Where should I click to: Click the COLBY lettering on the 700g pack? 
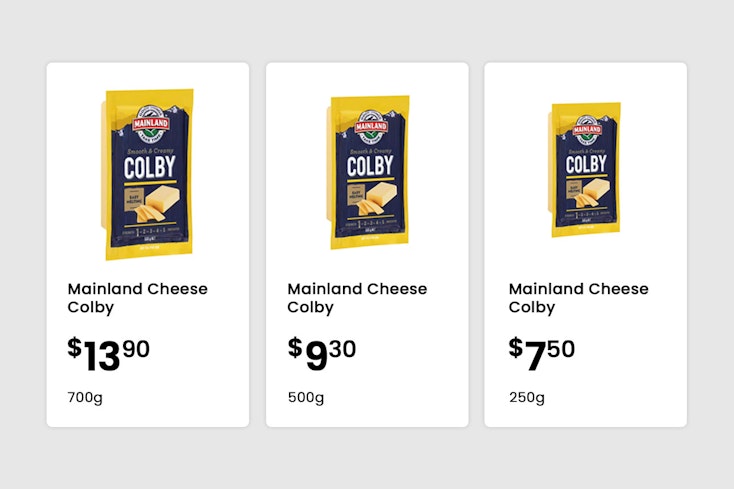pyautogui.click(x=150, y=166)
